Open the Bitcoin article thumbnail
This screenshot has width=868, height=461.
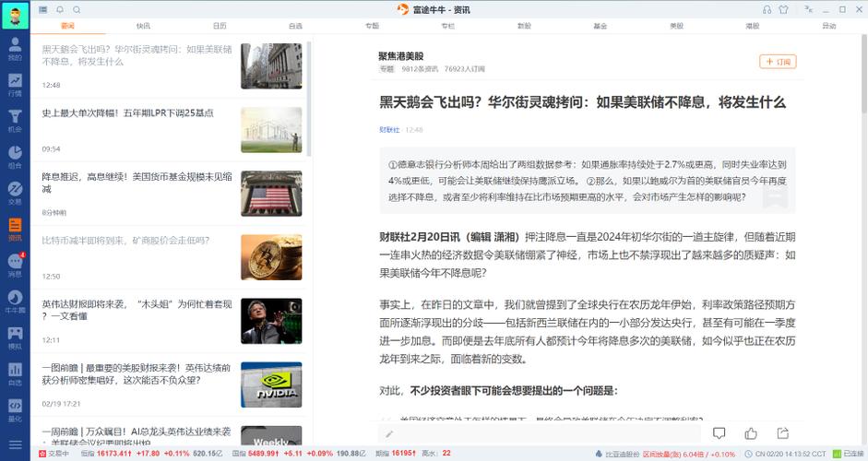tap(271, 257)
